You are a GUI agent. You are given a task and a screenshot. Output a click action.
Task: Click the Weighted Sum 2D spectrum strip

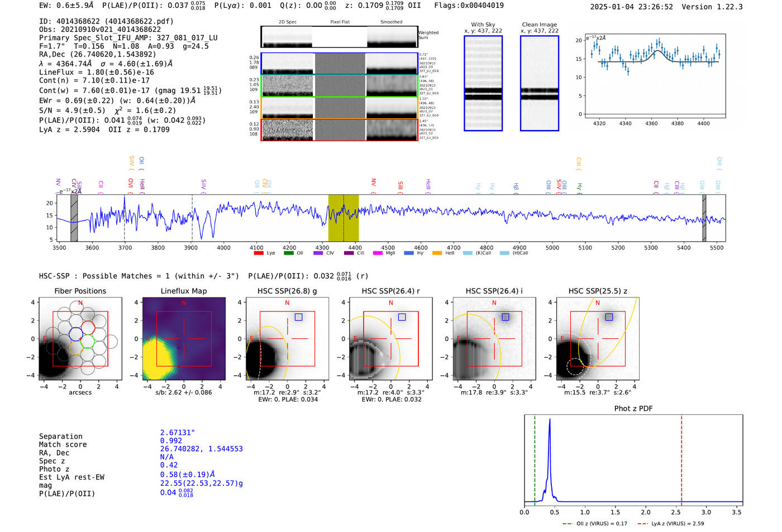(339, 37)
